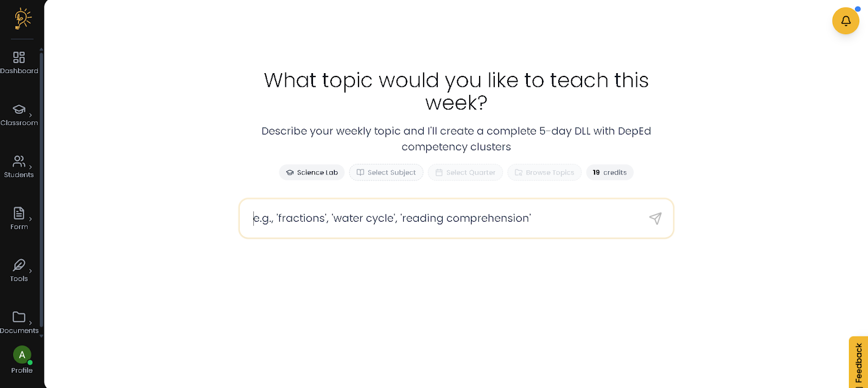Focus the weekly topic input field

pyautogui.click(x=445, y=218)
